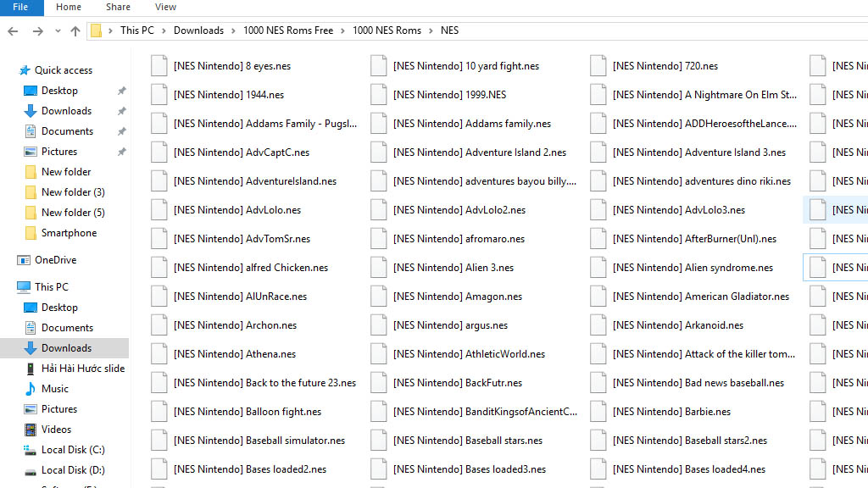The width and height of the screenshot is (868, 488).
Task: Jump to 1000 NES Roms breadcrumb segment
Action: (x=387, y=30)
